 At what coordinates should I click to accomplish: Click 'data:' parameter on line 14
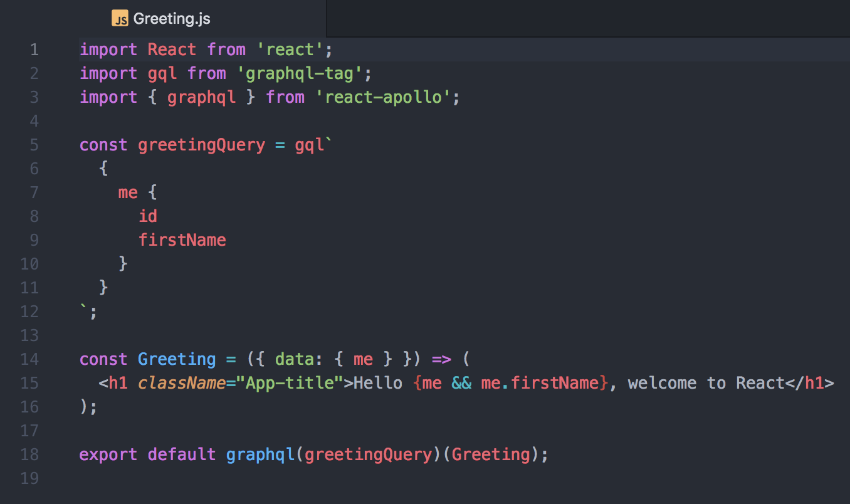[x=298, y=359]
